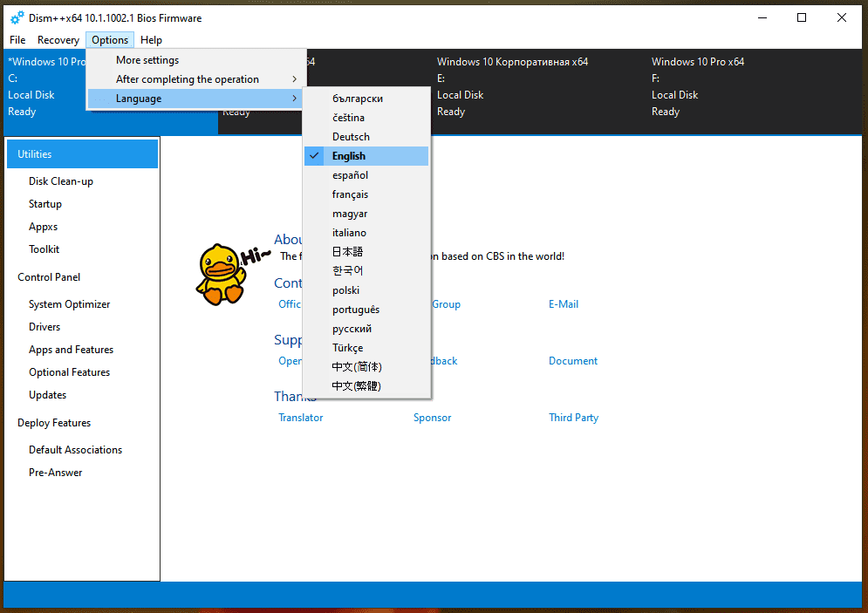The height and width of the screenshot is (613, 868).
Task: Select български language
Action: click(366, 99)
